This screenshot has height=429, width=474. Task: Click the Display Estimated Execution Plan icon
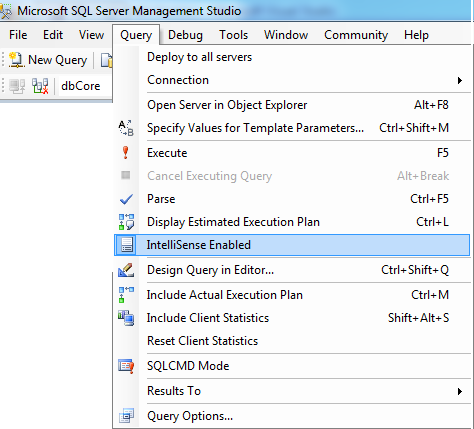coord(126,222)
